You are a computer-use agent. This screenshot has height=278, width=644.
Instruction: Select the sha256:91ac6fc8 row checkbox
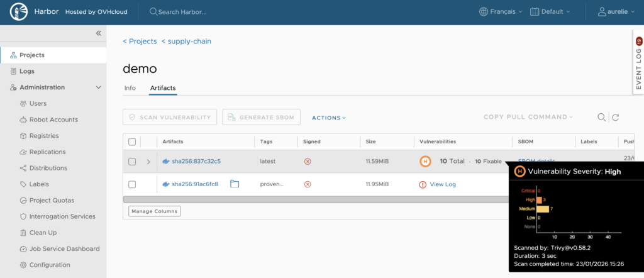[132, 184]
